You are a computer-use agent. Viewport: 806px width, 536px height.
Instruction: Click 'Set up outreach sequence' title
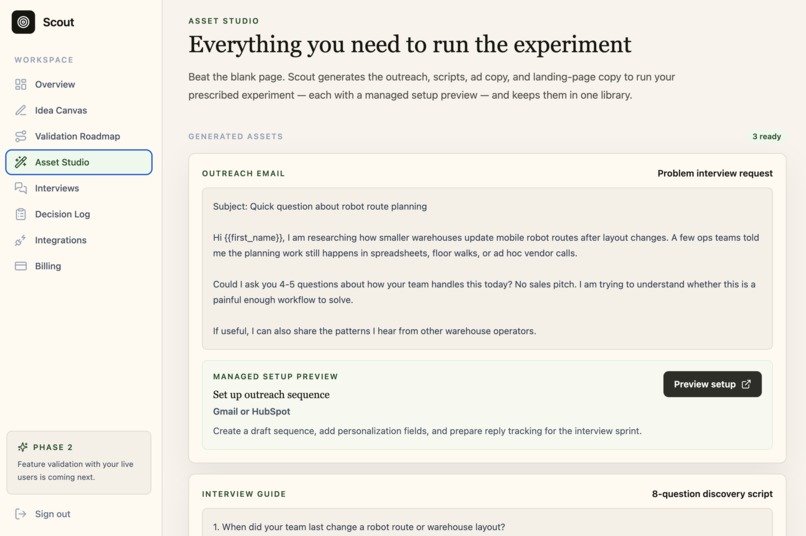[271, 395]
